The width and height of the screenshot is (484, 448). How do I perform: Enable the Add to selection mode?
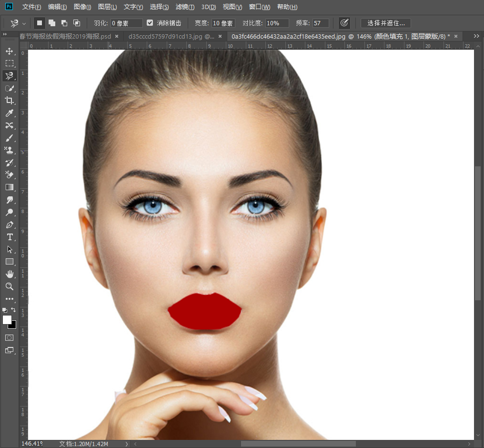click(52, 23)
